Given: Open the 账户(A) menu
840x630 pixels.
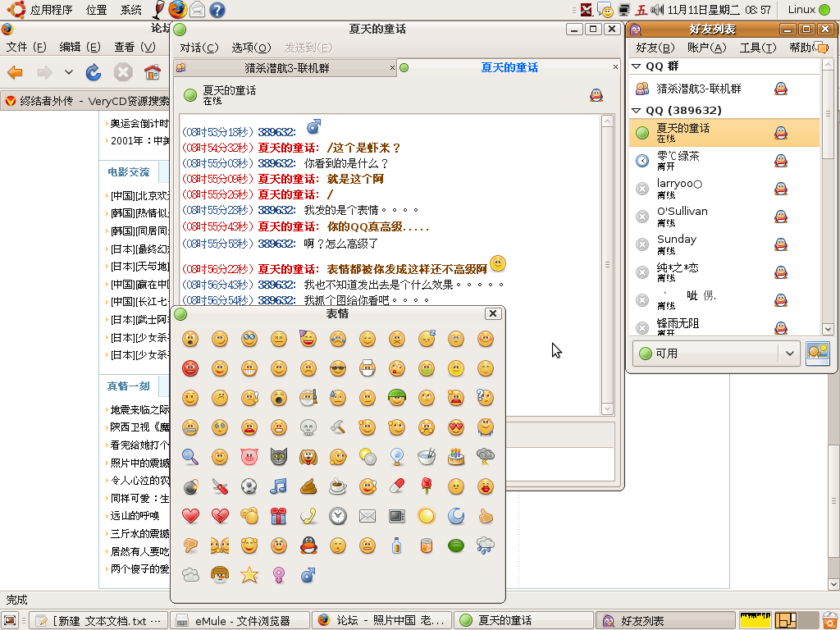Looking at the screenshot, I should click(x=706, y=48).
